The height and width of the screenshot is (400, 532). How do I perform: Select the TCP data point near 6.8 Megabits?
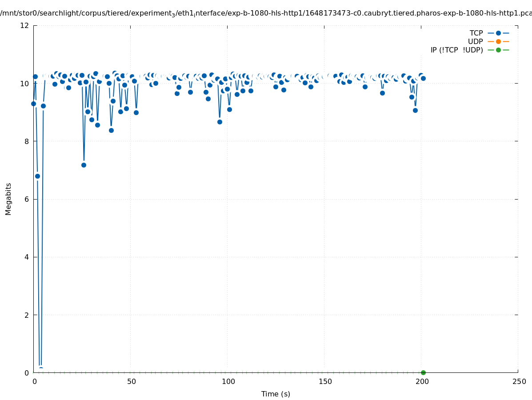[x=37, y=176]
